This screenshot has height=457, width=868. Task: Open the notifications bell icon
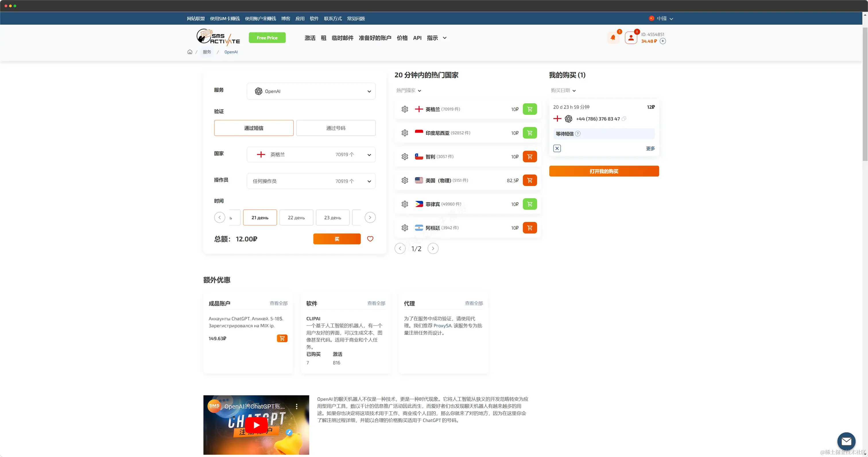pyautogui.click(x=613, y=38)
